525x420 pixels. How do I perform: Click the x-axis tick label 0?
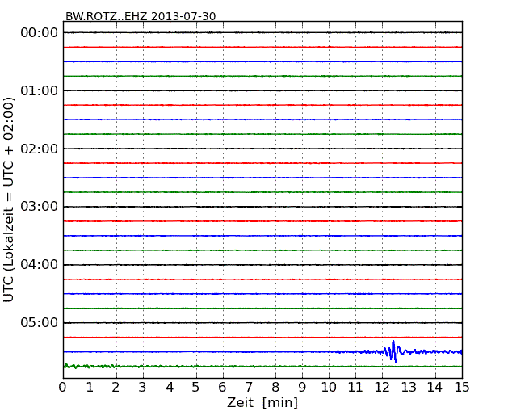pos(63,388)
